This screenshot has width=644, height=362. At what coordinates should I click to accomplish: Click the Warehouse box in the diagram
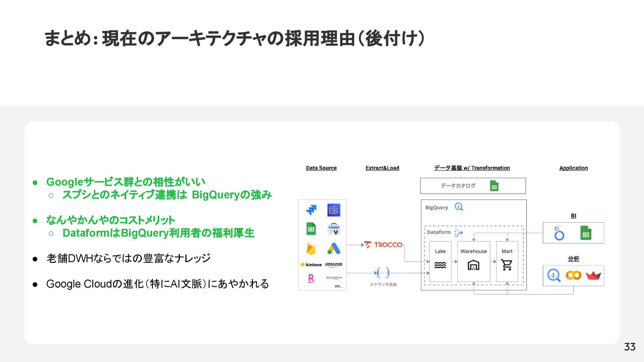point(473,261)
